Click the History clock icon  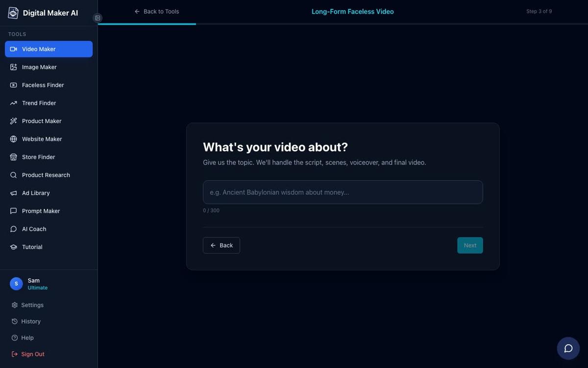click(x=15, y=321)
